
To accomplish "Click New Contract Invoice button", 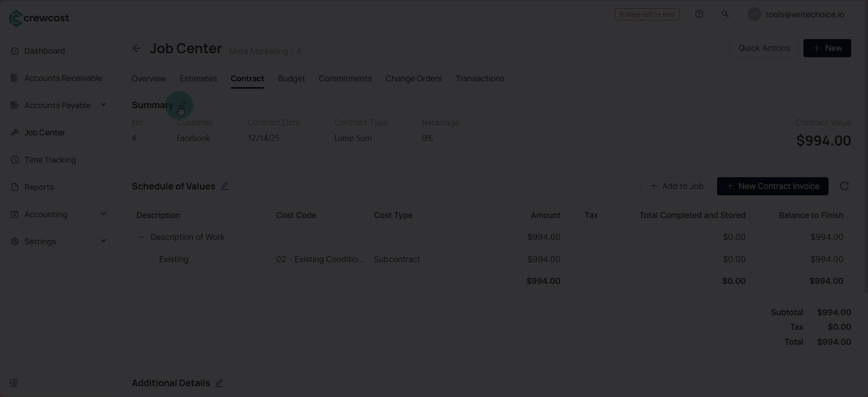I will (772, 186).
